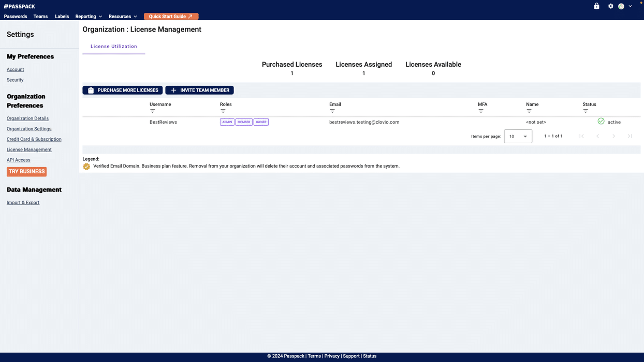The width and height of the screenshot is (644, 362).
Task: Open the Email column filter icon
Action: tap(332, 111)
